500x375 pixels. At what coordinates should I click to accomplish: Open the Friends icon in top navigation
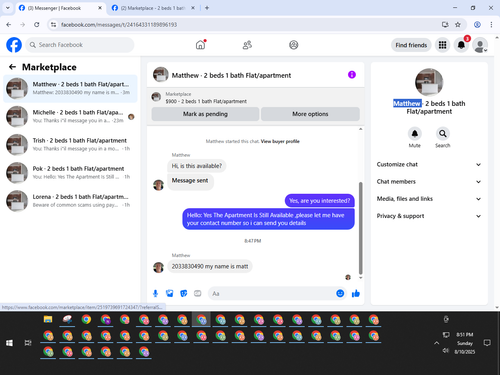coord(247,45)
